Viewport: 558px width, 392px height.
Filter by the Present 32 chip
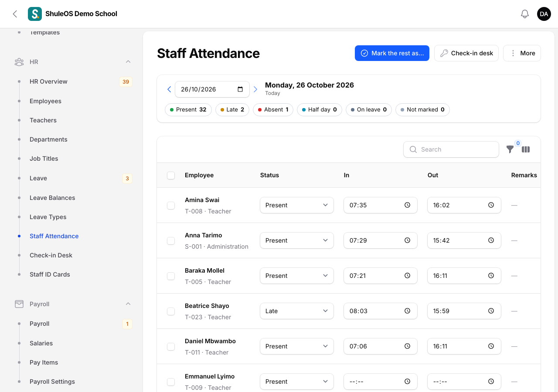[x=188, y=110]
